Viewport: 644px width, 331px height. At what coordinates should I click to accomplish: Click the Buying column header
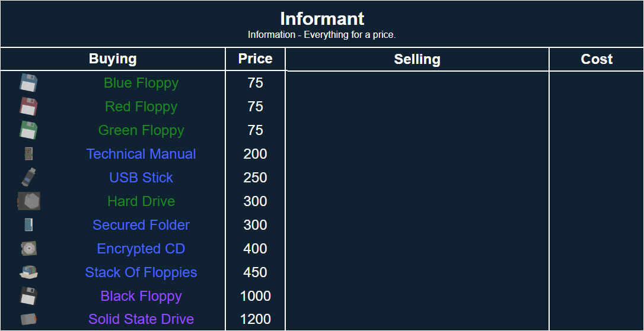pyautogui.click(x=113, y=59)
